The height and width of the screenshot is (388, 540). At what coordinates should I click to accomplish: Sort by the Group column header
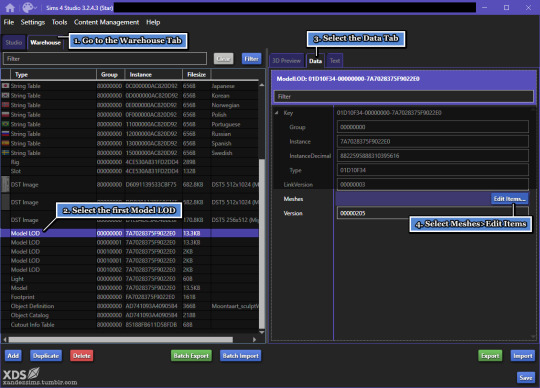click(110, 74)
